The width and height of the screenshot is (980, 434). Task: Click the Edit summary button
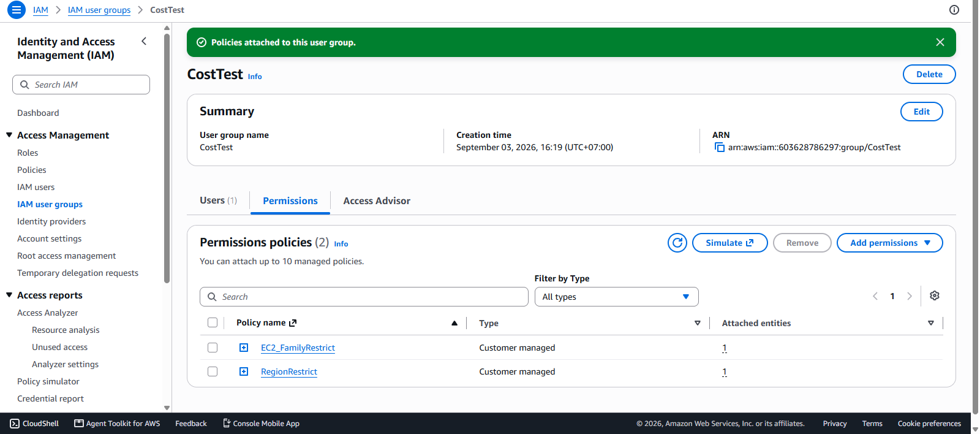922,112
